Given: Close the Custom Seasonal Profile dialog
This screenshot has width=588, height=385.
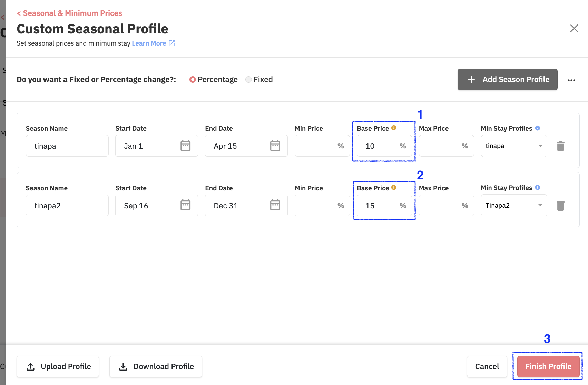Looking at the screenshot, I should [574, 28].
